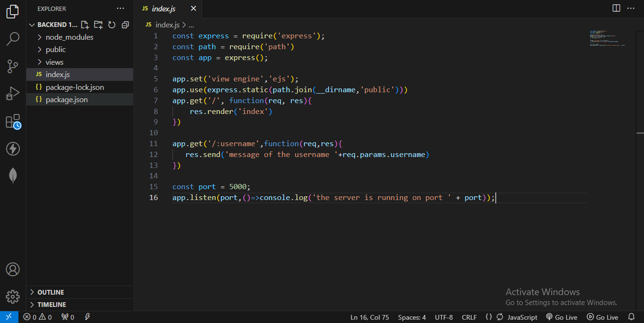Open the Accounts menu
The width and height of the screenshot is (644, 323).
click(x=13, y=269)
